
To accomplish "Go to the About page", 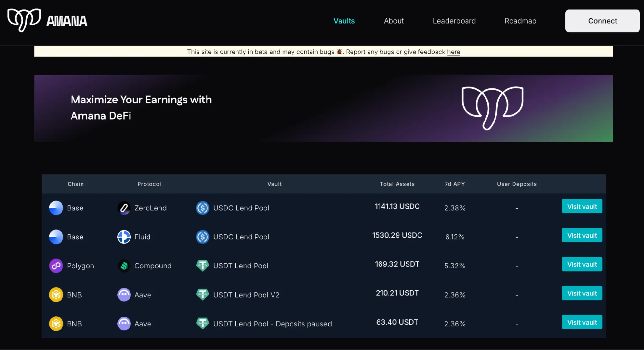I will point(394,21).
